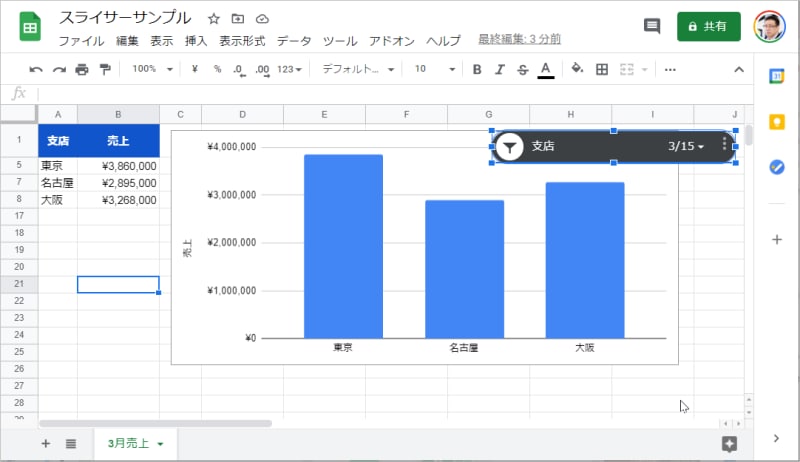Click the Google Sheets home icon
The width and height of the screenshot is (800, 462).
coord(30,27)
